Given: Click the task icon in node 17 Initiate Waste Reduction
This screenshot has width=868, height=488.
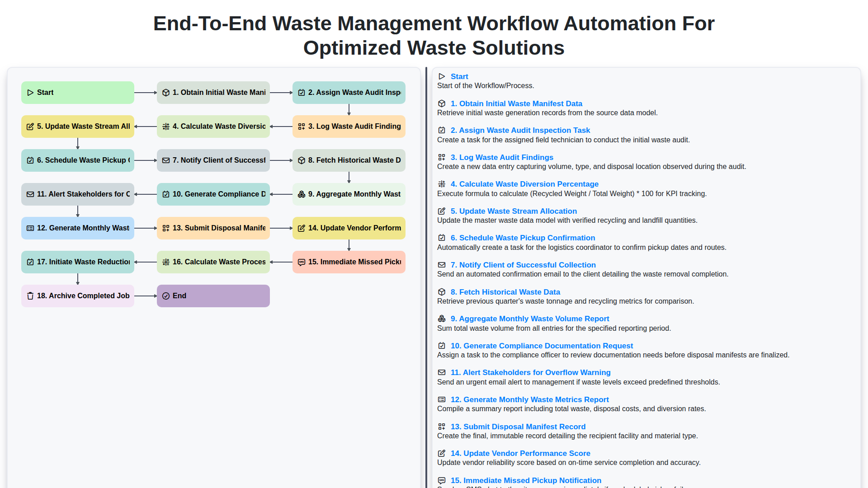Looking at the screenshot, I should [30, 262].
